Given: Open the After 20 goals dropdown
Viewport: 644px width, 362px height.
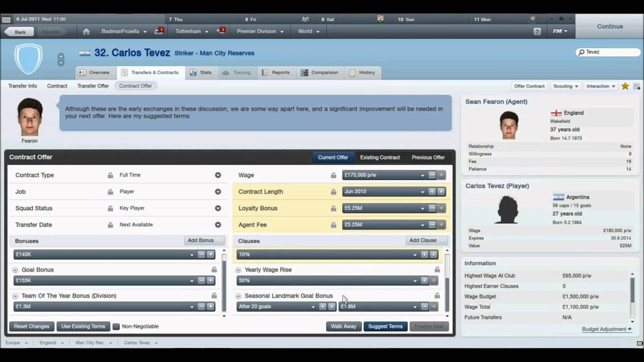Looking at the screenshot, I should click(277, 307).
